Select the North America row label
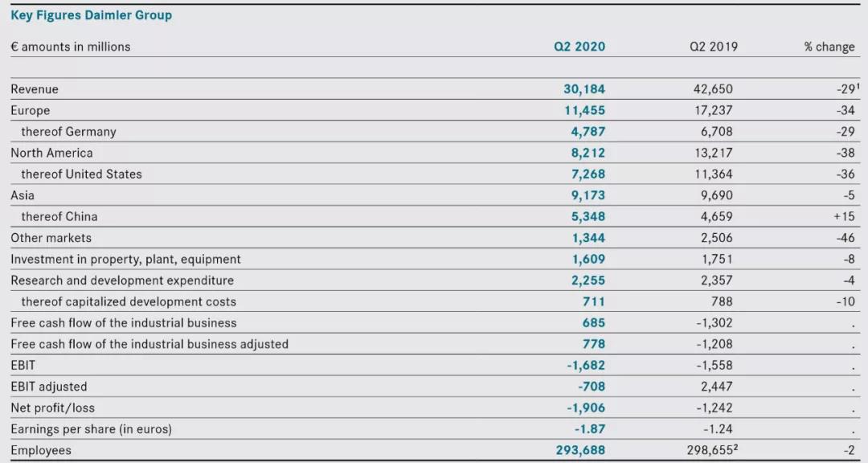The image size is (868, 463). 51,153
